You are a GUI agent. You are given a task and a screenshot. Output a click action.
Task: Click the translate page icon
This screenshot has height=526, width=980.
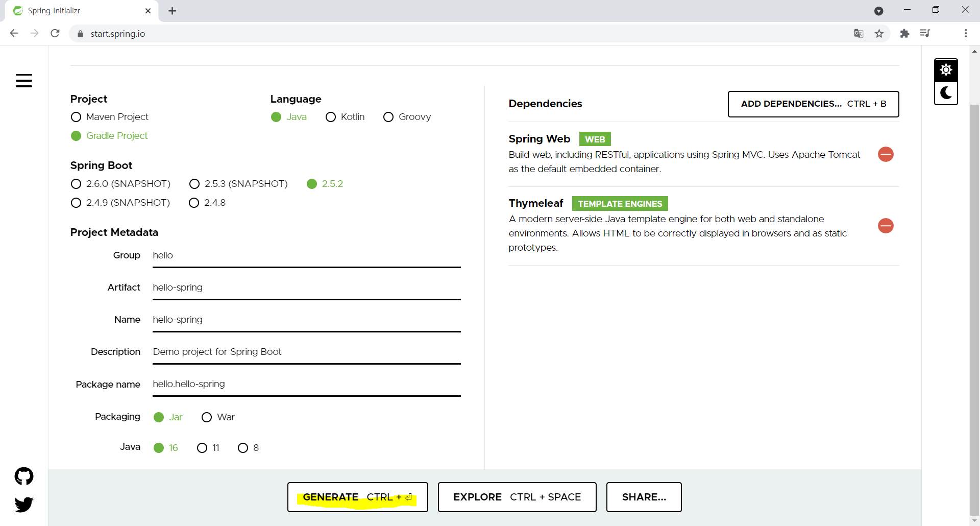coord(859,33)
